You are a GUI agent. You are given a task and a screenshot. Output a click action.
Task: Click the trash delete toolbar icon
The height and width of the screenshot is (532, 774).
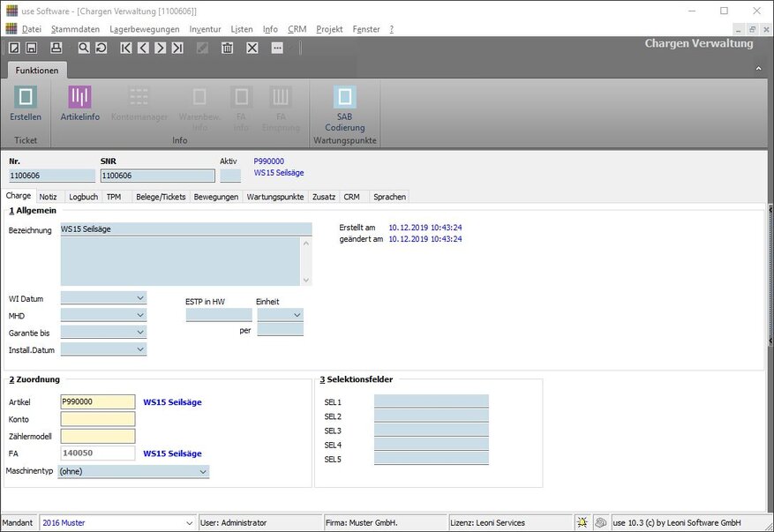coord(227,48)
